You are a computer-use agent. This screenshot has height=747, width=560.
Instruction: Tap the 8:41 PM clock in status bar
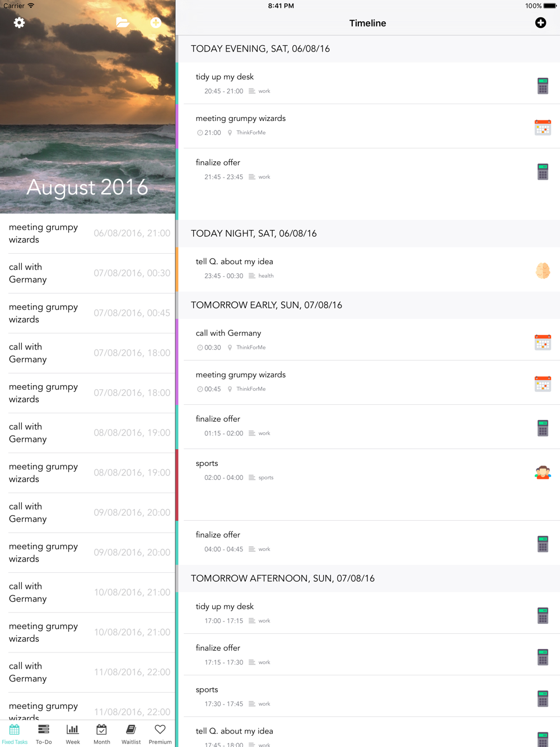tap(281, 6)
